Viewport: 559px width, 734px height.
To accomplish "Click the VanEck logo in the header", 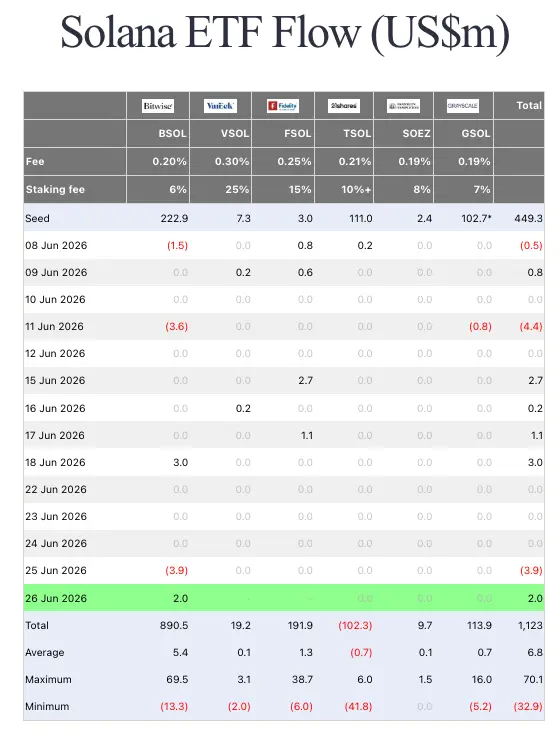I will [220, 106].
